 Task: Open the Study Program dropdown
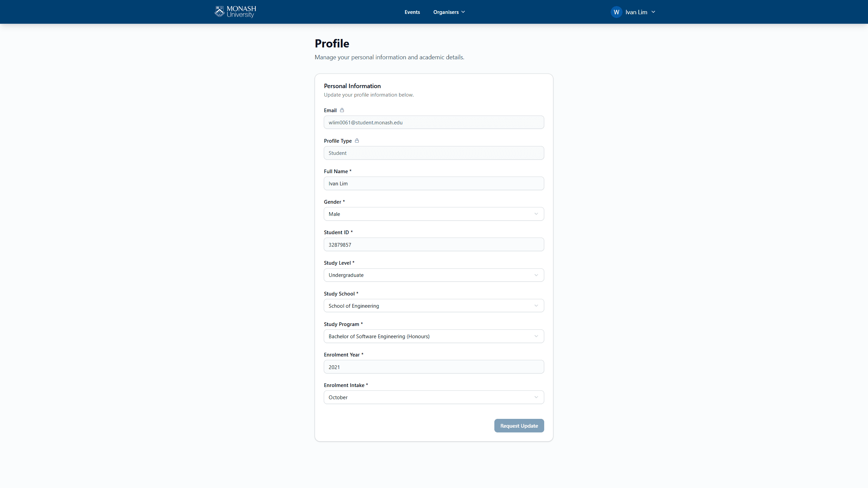[536, 336]
